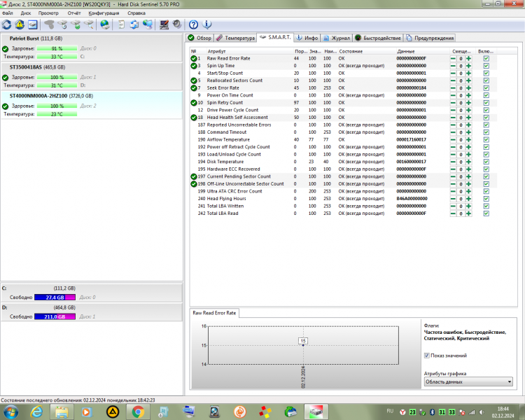
Task: Toggle enable checkbox for Spin Up Time
Action: click(x=486, y=66)
